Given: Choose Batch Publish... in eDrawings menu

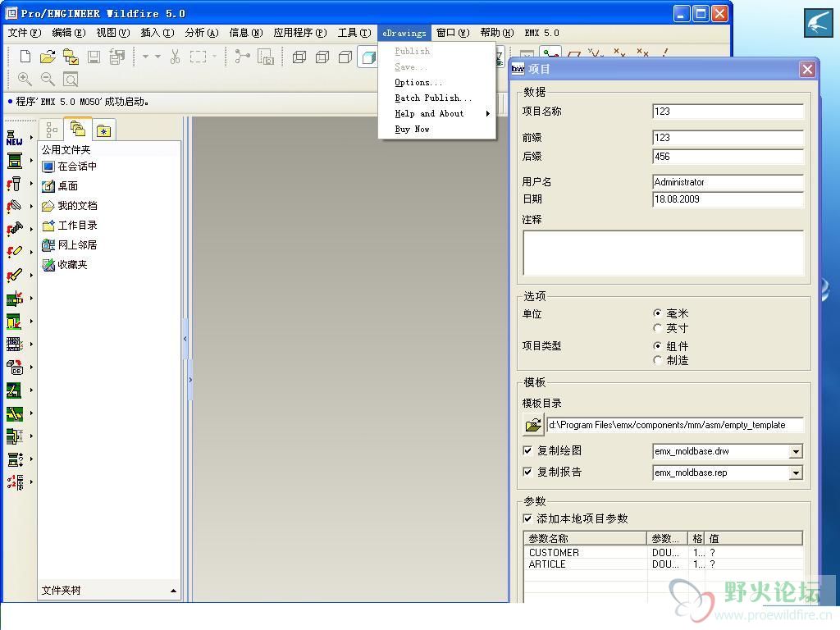Looking at the screenshot, I should tap(433, 98).
